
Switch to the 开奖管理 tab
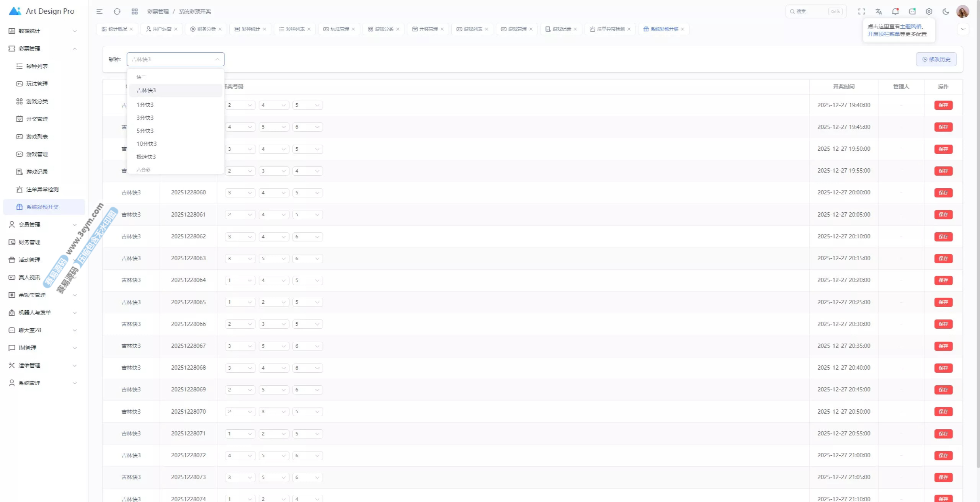point(428,29)
